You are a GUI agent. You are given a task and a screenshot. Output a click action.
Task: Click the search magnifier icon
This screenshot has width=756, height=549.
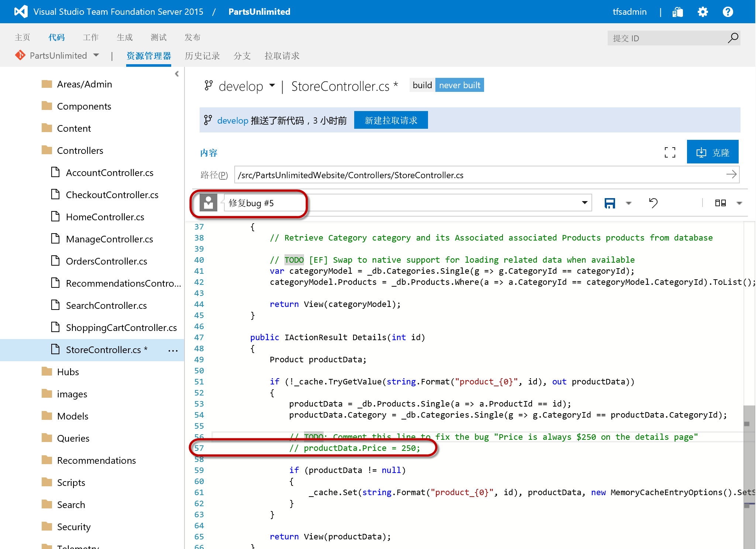tap(733, 38)
